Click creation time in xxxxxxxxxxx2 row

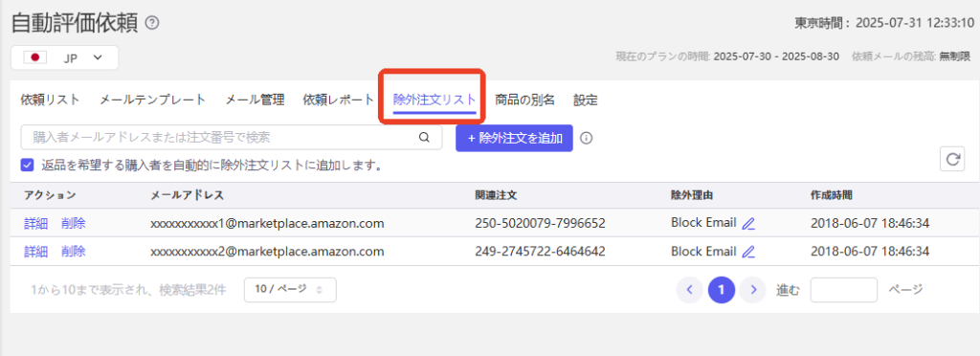[x=869, y=252]
